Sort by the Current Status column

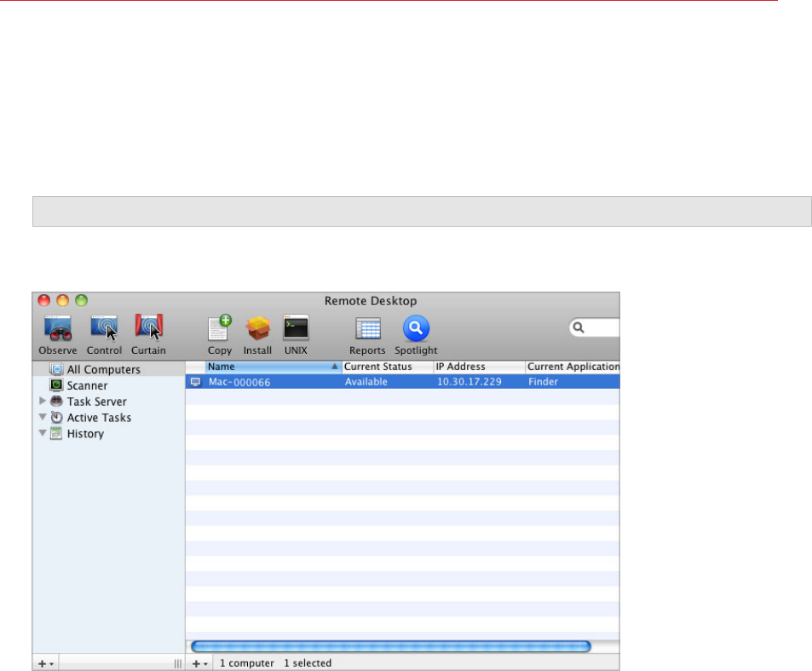pyautogui.click(x=388, y=367)
